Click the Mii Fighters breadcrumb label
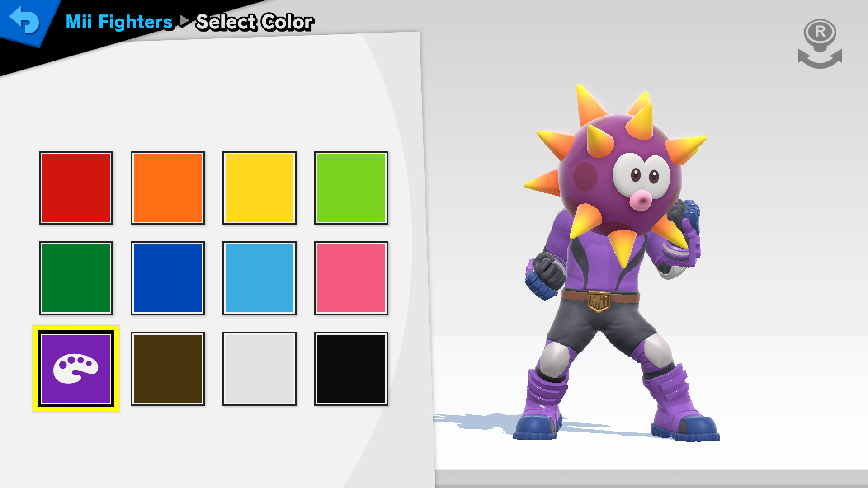Image resolution: width=868 pixels, height=488 pixels. click(118, 21)
